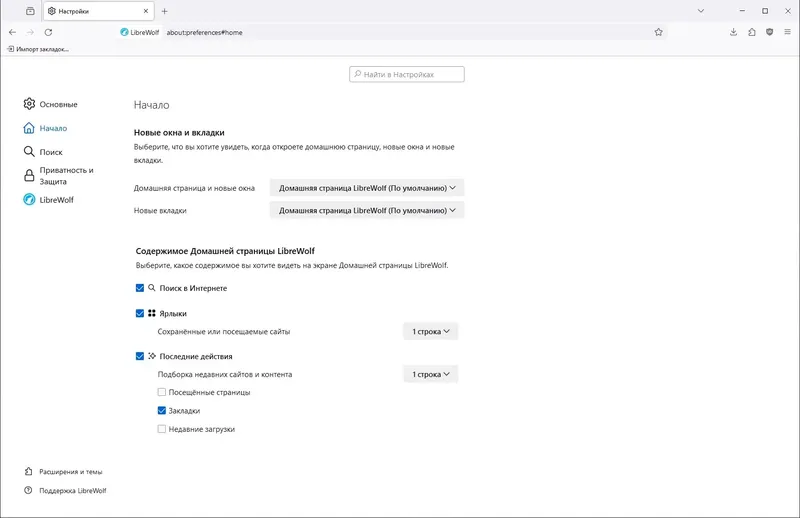Click Импорт закладок bookmark toolbar item
This screenshot has height=518, width=800.
pos(38,49)
